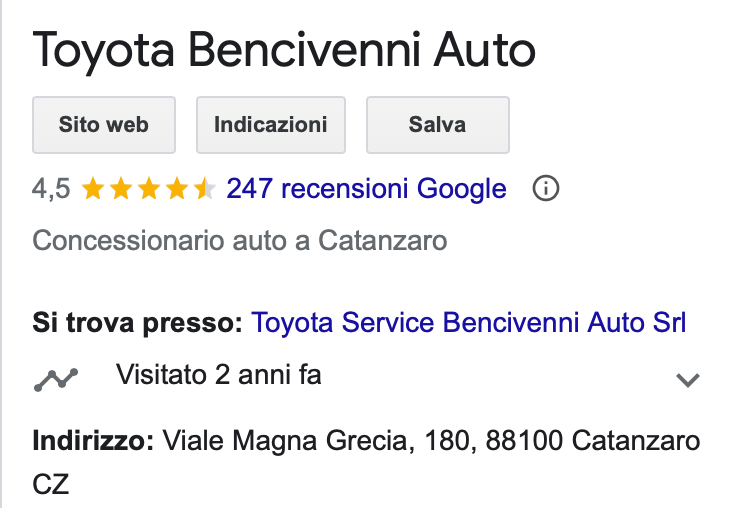
Task: Click the Si trova presso label
Action: (138, 323)
